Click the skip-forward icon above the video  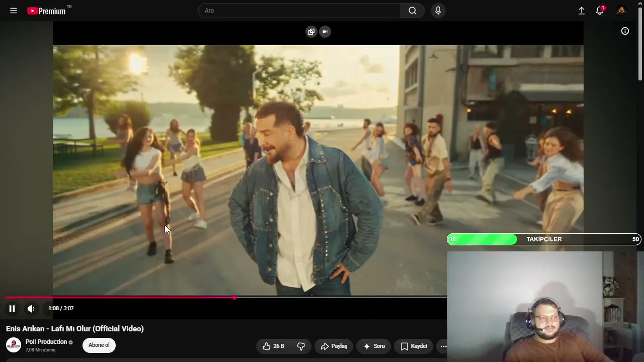[x=325, y=32]
